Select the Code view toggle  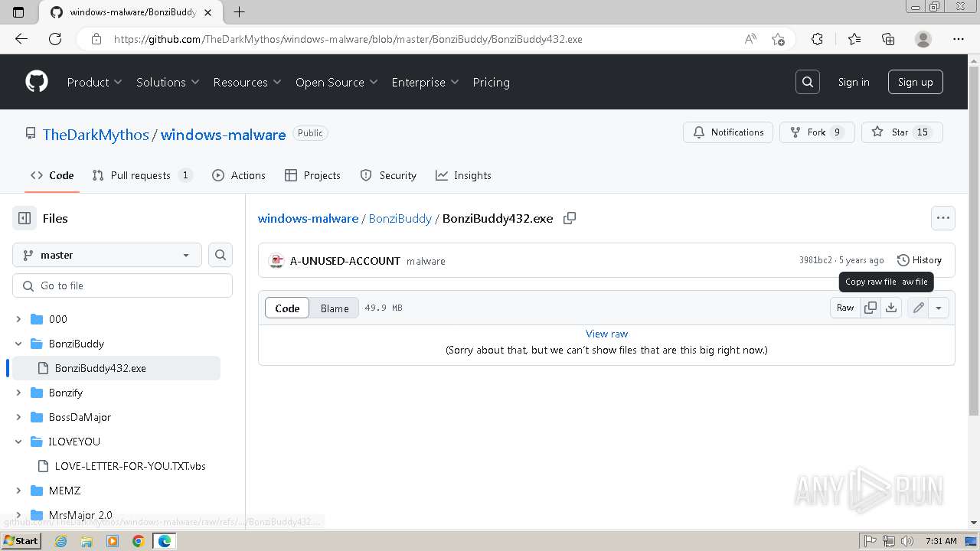click(x=287, y=308)
